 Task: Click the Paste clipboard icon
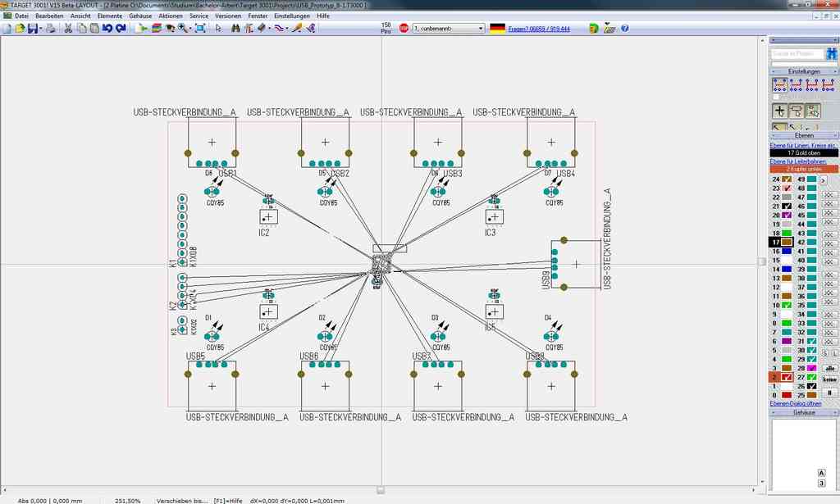pos(94,29)
